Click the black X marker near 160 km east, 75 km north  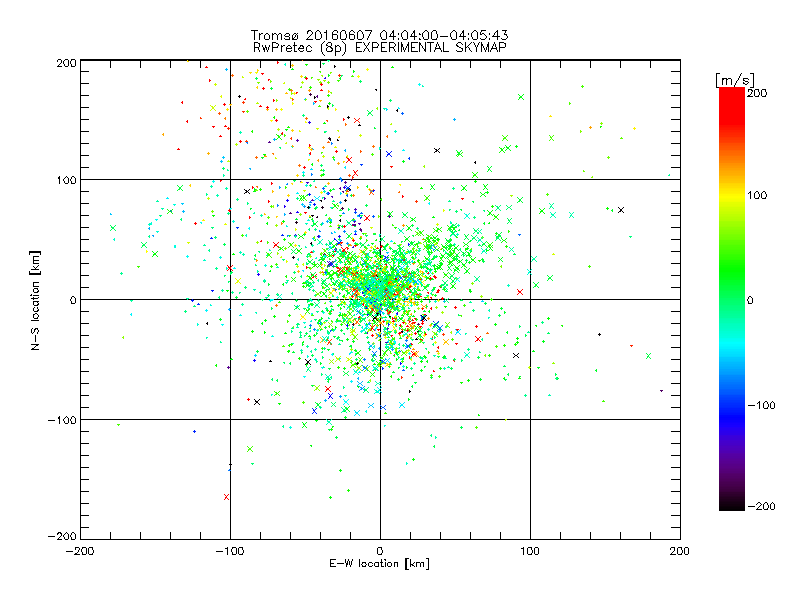(x=621, y=210)
